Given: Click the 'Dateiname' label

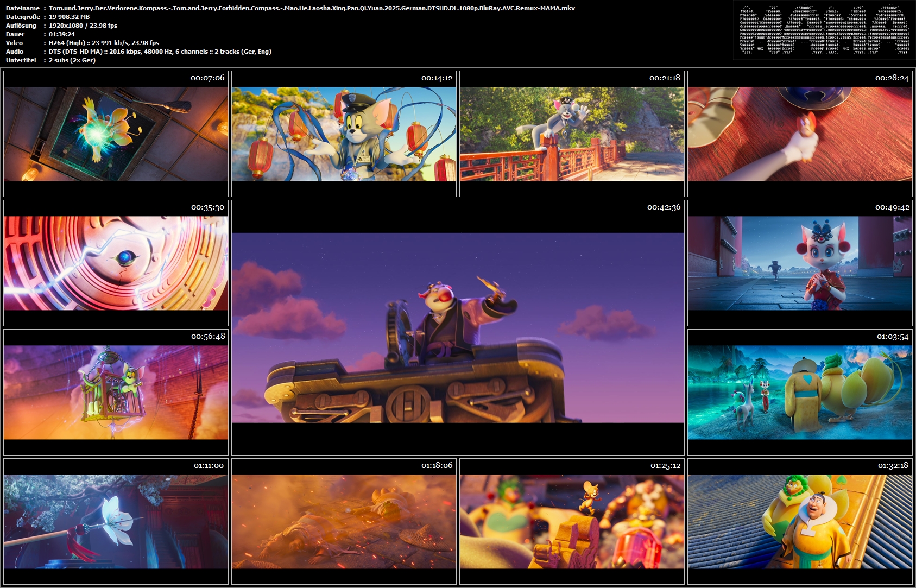Looking at the screenshot, I should 23,8.
